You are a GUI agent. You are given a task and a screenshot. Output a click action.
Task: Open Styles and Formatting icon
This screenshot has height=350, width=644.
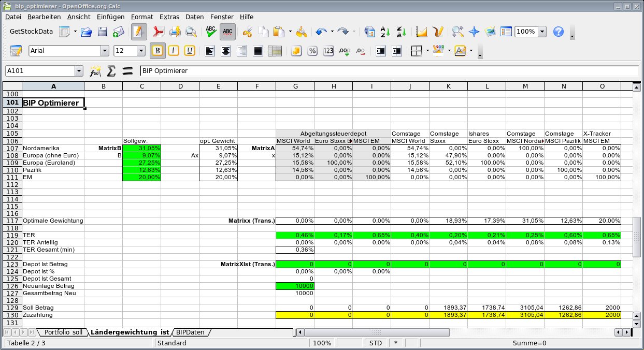[16, 51]
